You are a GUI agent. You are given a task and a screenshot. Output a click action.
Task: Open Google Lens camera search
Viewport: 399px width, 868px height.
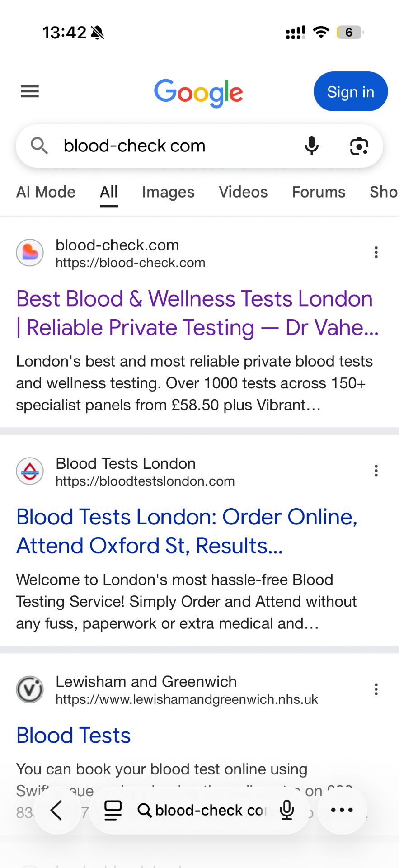tap(359, 146)
